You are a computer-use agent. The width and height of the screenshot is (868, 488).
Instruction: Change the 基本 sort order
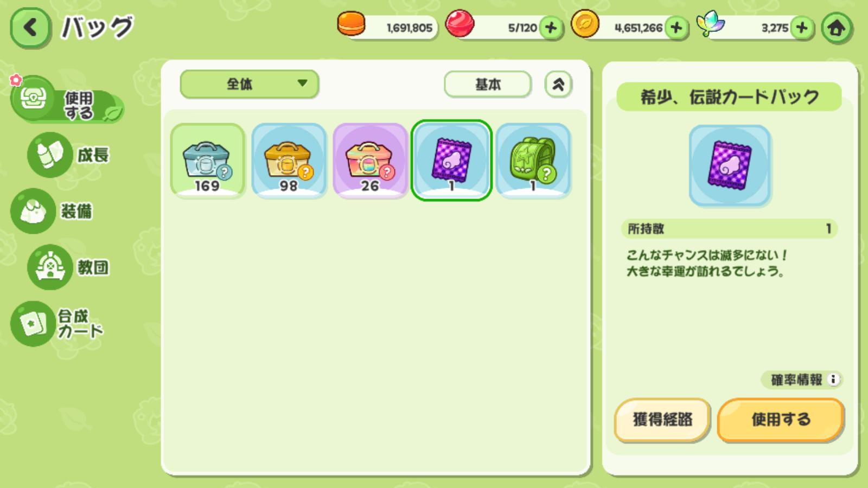point(487,85)
